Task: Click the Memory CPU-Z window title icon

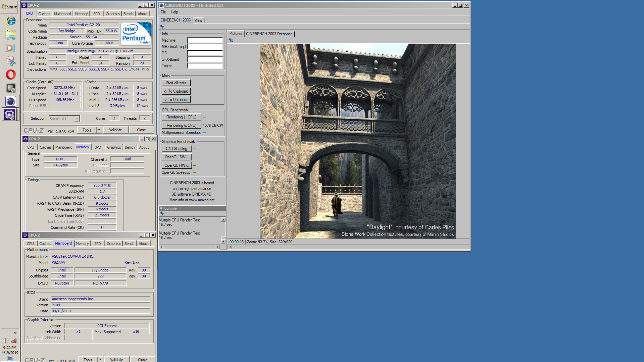Action: [x=26, y=139]
